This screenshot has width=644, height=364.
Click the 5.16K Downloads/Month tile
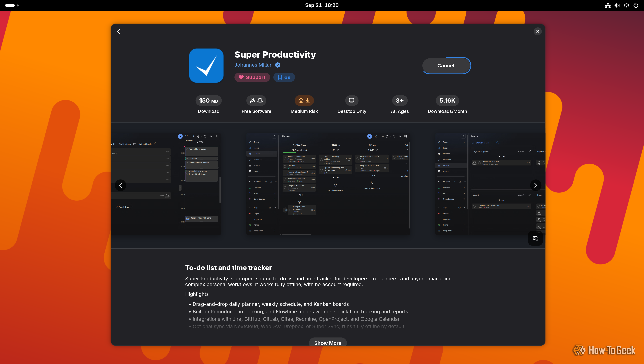coord(447,105)
